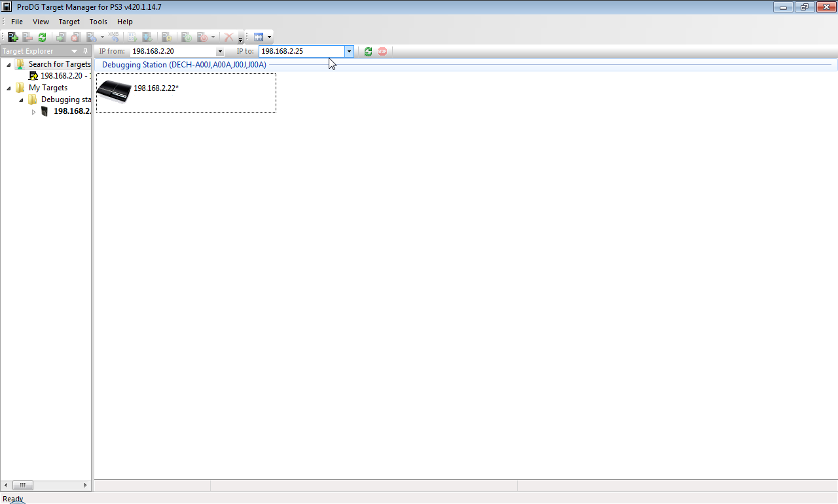Collapse the My Targets tree node

click(9, 88)
